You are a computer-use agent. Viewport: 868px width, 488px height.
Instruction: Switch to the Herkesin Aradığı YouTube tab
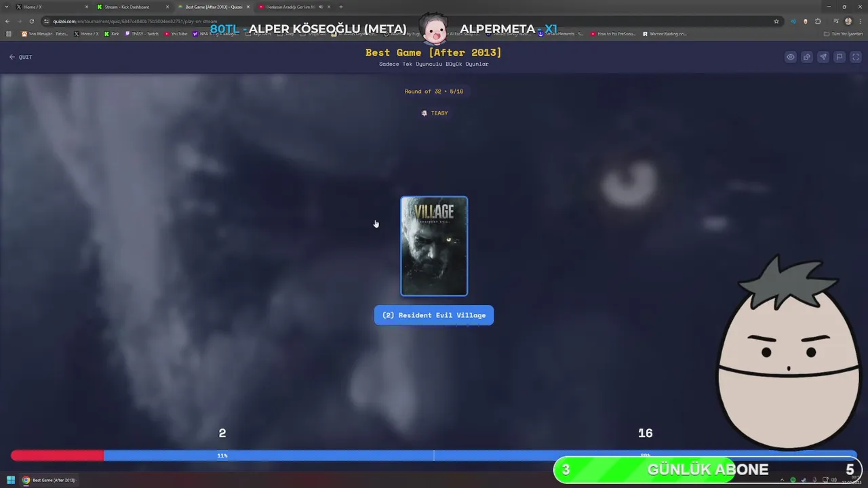pyautogui.click(x=294, y=7)
